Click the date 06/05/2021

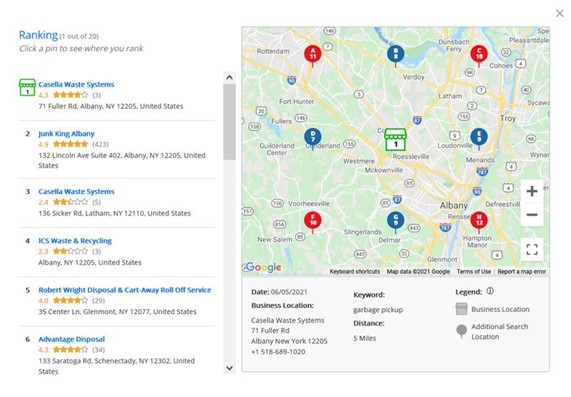(x=289, y=292)
